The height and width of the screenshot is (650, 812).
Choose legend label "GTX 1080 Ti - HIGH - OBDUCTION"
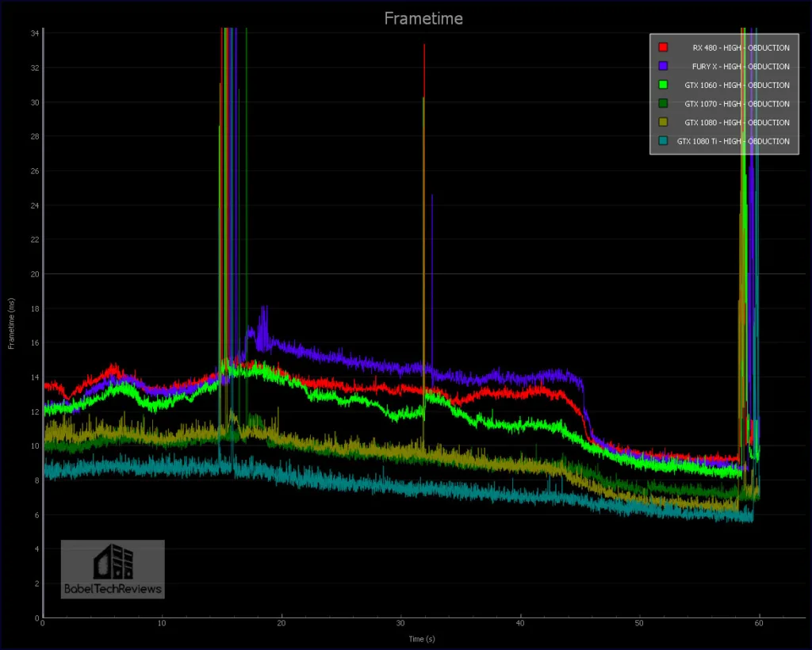733,141
